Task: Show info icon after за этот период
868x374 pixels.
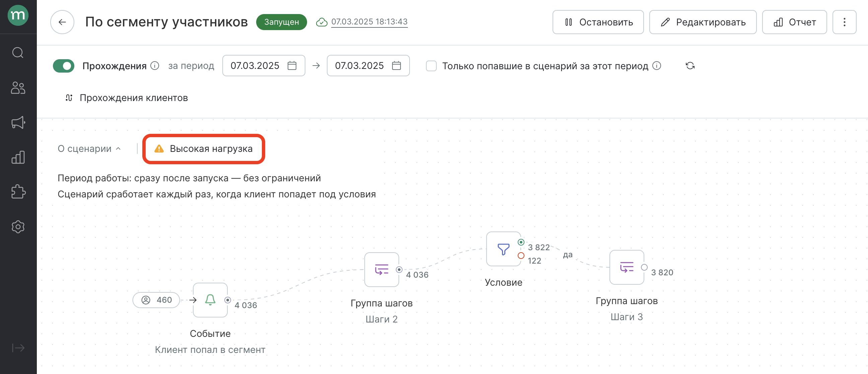Action: pos(657,66)
